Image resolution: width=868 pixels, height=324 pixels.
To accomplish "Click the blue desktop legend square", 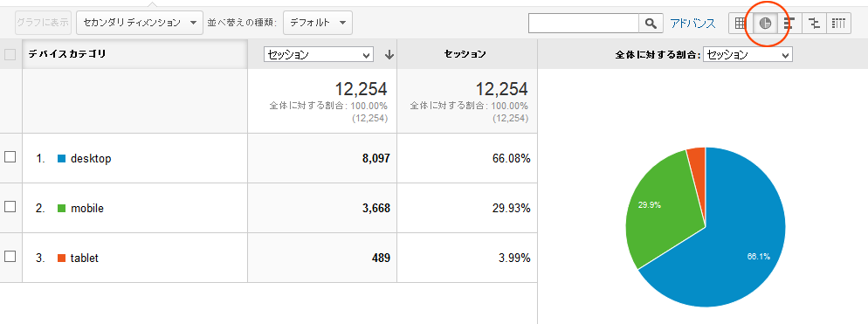I will pos(61,158).
